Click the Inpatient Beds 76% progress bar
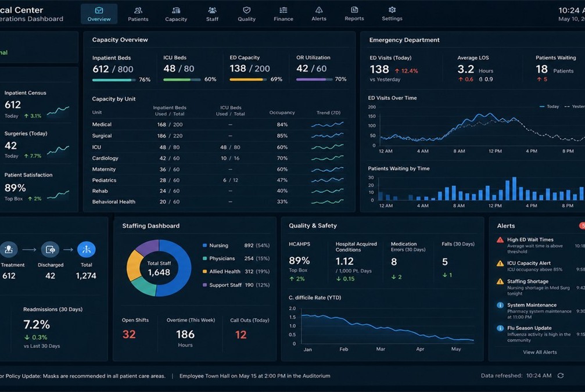Image resolution: width=585 pixels, height=392 pixels. 114,80
